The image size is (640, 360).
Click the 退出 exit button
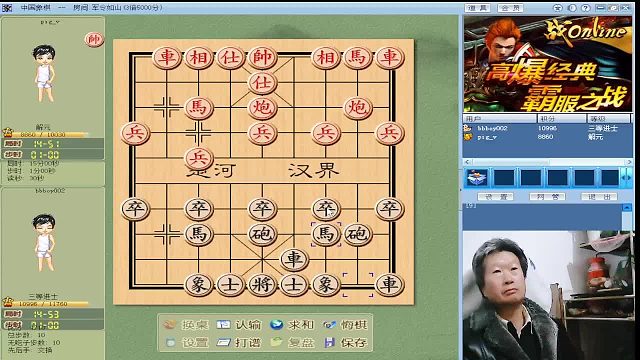[x=598, y=197]
